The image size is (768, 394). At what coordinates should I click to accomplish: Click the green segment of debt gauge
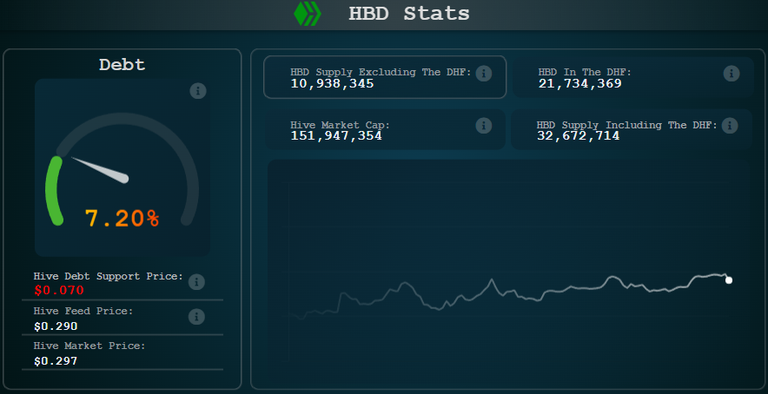[54, 191]
